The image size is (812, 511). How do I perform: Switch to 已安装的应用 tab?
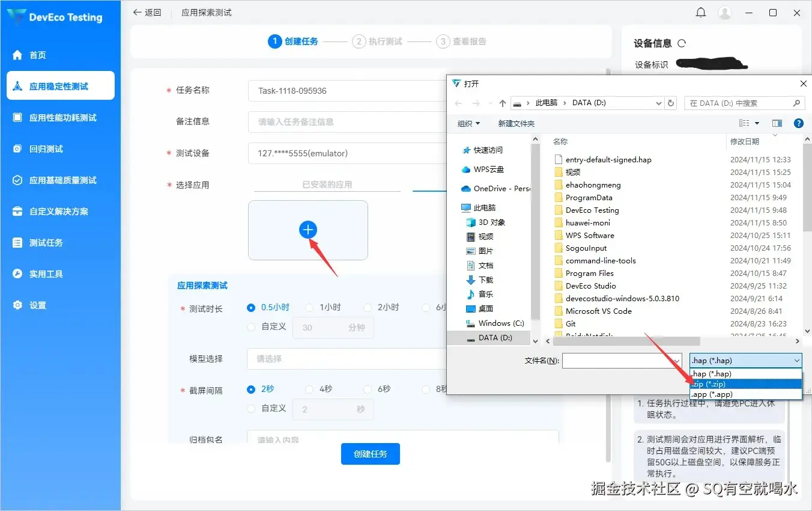[327, 185]
